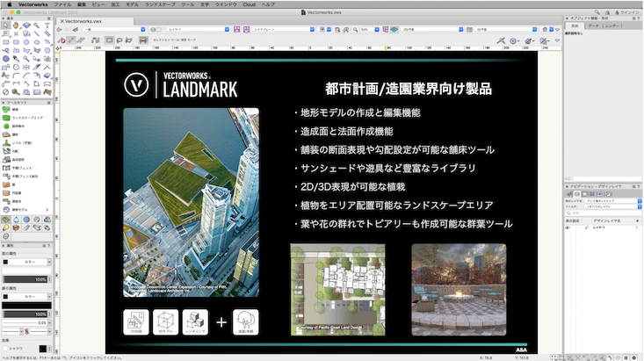Open the active layer dropdown in view bar
644x361 pixels.
coord(198,30)
